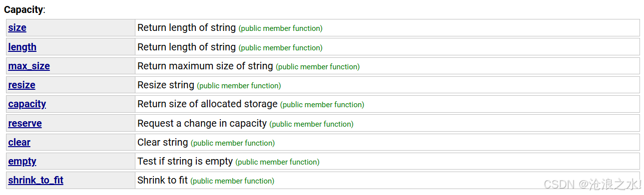Screen dimensions: 644x195
Task: Click the 'Shrink to fit' description text
Action: pyautogui.click(x=162, y=180)
